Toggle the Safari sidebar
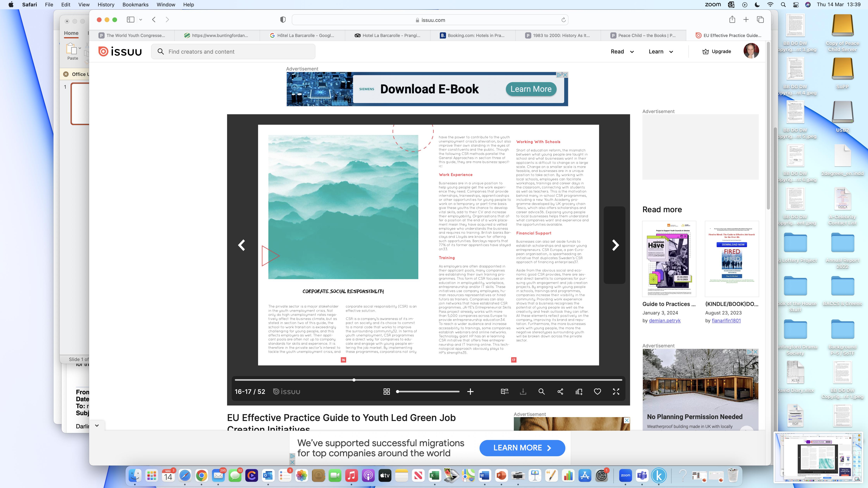This screenshot has height=488, width=868. (130, 20)
